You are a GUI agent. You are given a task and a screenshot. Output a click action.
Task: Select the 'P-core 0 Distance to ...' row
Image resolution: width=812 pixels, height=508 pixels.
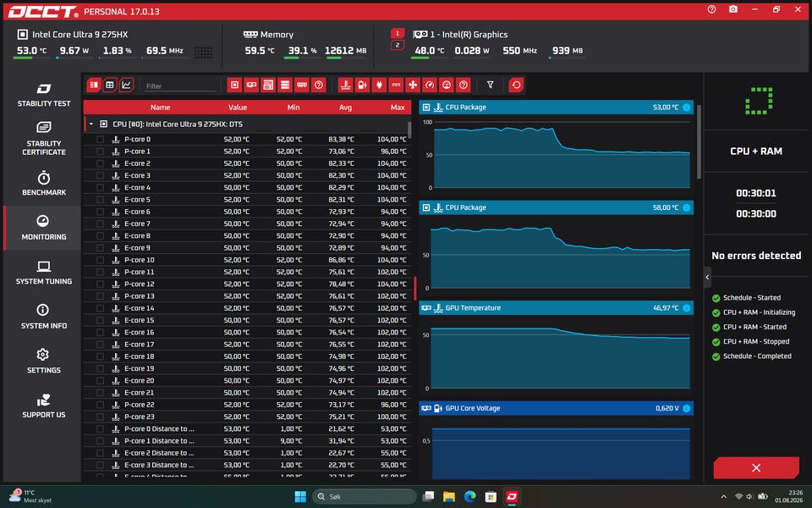click(x=248, y=429)
